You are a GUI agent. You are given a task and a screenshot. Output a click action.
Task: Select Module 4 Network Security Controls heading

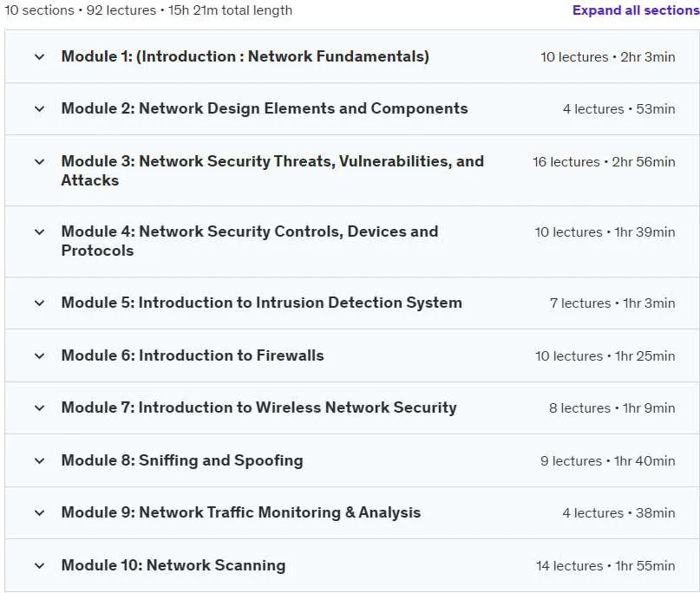250,241
